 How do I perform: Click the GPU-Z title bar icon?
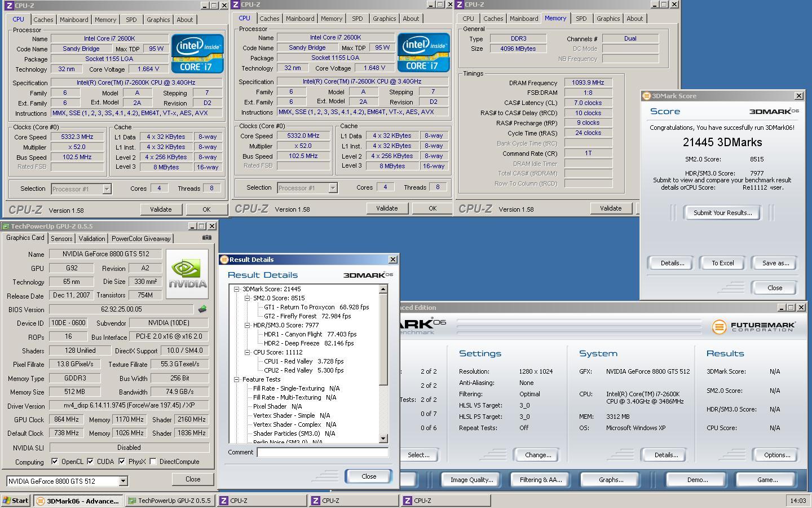[x=6, y=226]
